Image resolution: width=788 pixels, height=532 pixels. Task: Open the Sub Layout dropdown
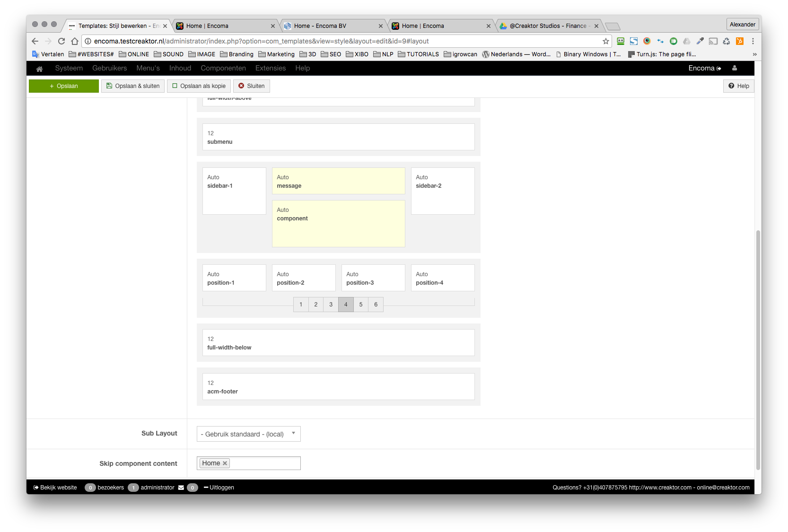[x=249, y=434]
